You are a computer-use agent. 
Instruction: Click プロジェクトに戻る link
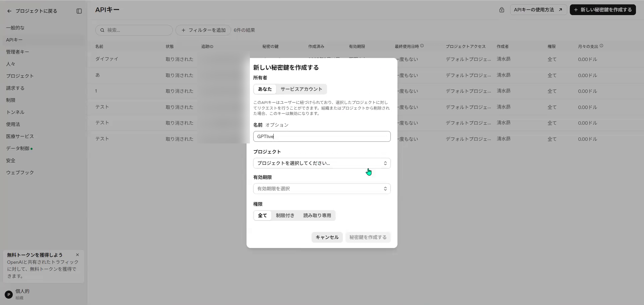point(36,11)
